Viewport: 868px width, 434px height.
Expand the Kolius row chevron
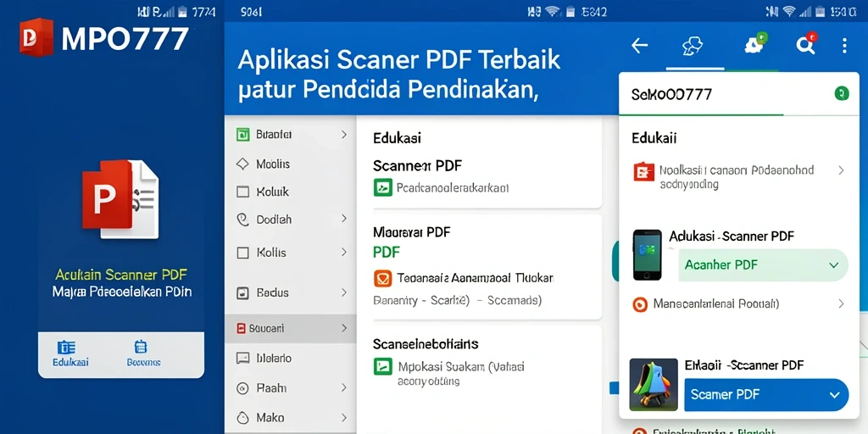coord(344,253)
